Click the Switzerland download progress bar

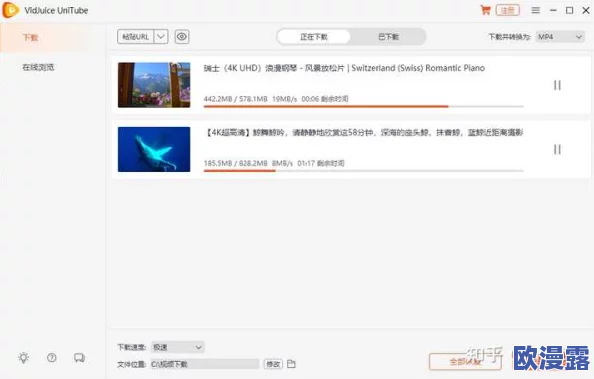364,106
